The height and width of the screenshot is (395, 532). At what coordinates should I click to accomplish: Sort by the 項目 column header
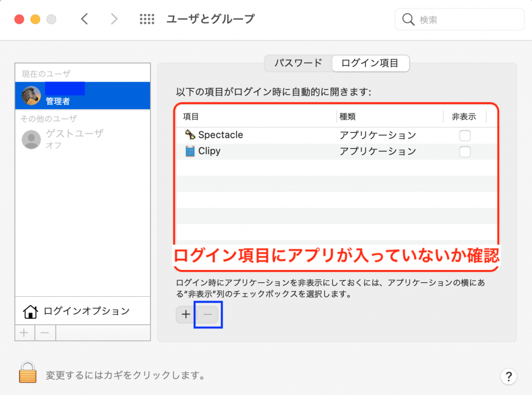[191, 117]
